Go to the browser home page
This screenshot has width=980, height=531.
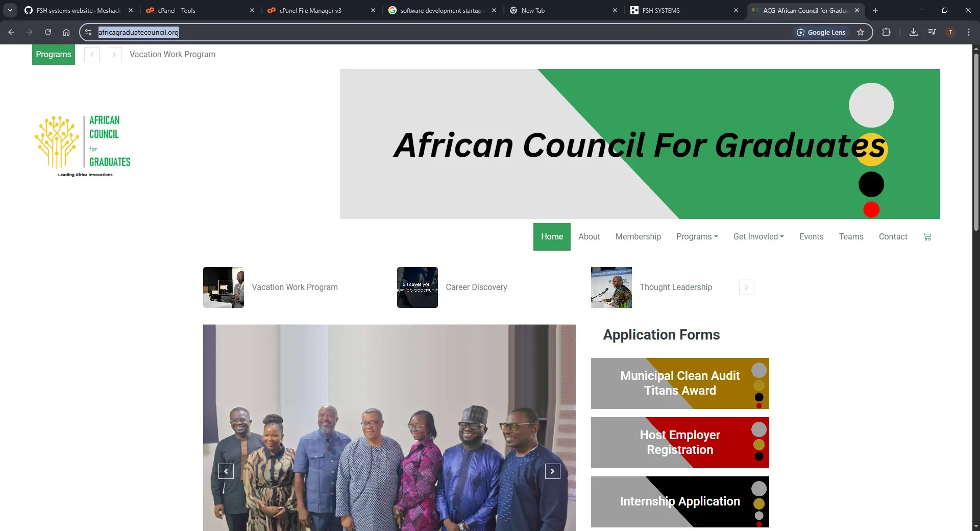[x=66, y=32]
